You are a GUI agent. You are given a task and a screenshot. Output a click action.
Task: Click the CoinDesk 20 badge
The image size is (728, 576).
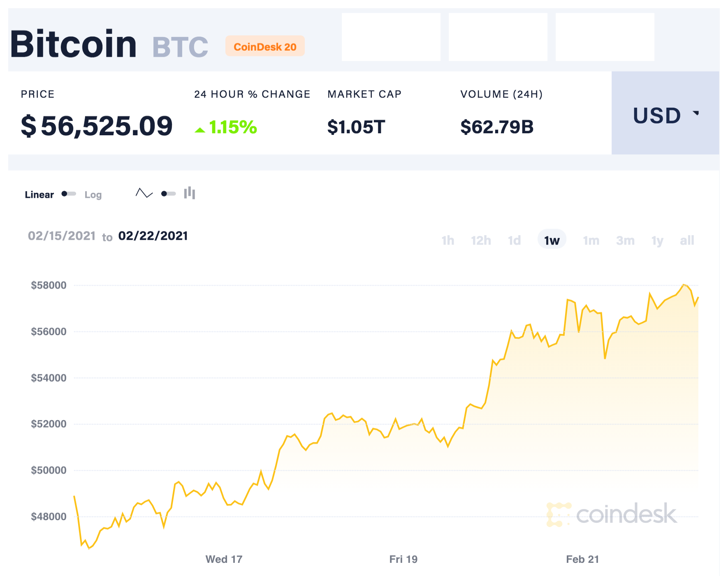(x=265, y=46)
